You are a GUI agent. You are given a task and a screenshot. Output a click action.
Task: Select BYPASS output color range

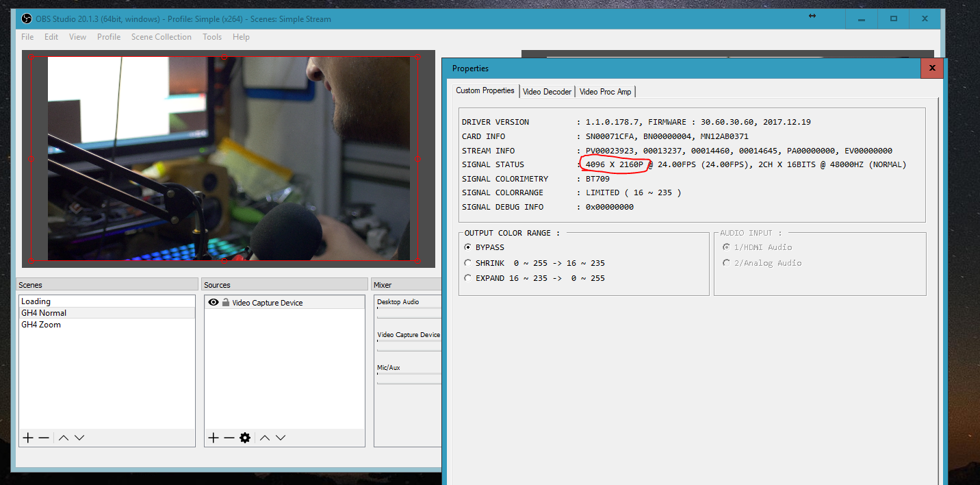coord(468,247)
